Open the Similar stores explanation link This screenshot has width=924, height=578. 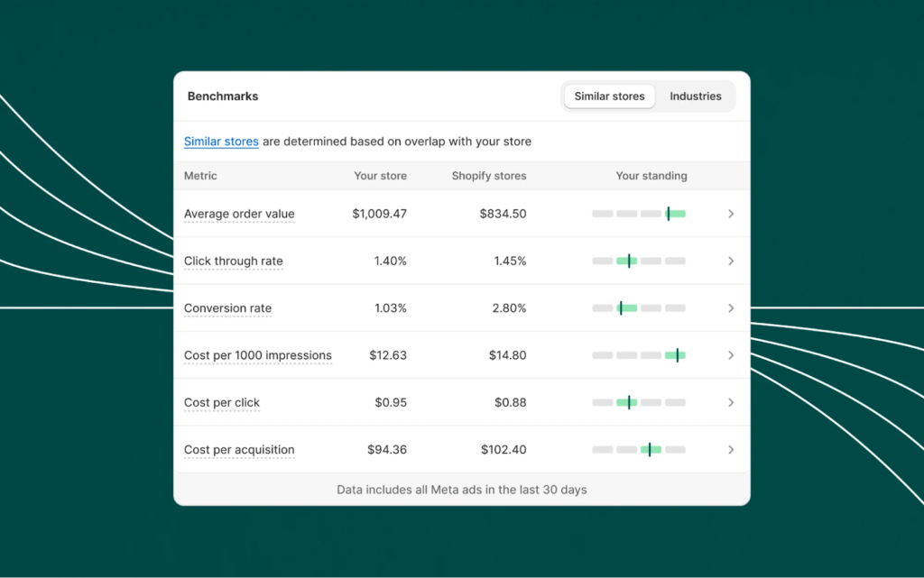click(221, 142)
